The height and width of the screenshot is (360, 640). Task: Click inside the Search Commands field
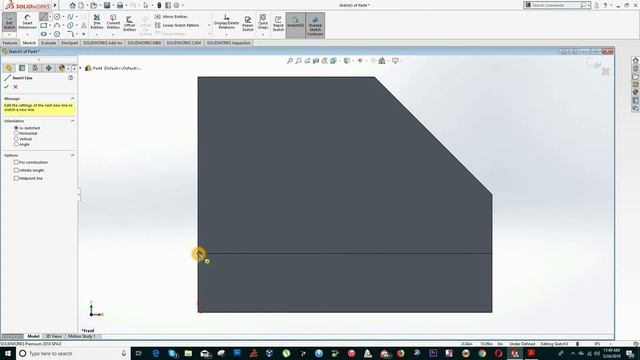coord(555,5)
